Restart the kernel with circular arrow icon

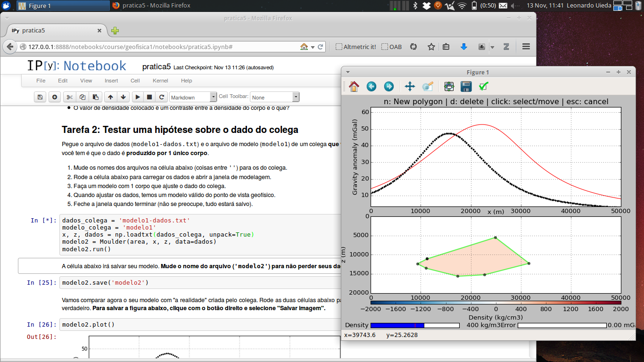pyautogui.click(x=162, y=97)
